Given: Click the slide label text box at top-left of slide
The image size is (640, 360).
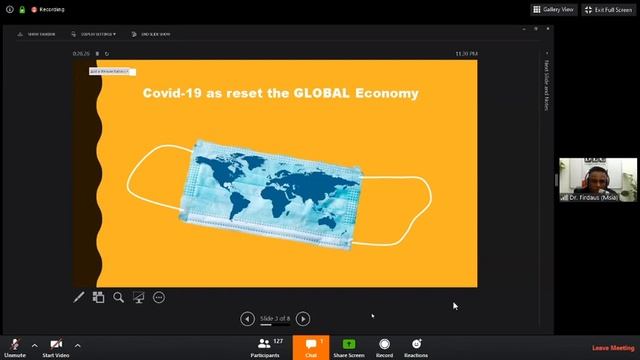Looking at the screenshot, I should tap(113, 71).
